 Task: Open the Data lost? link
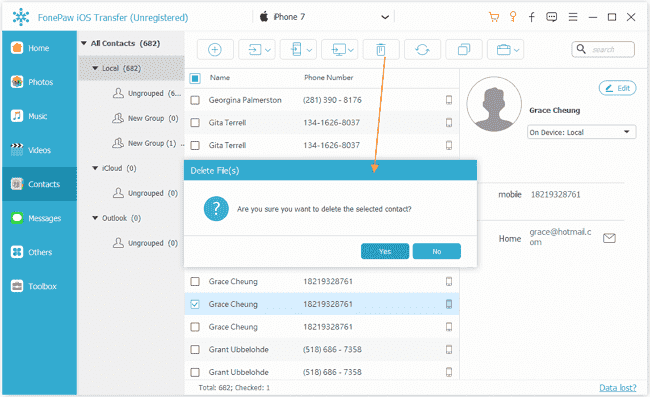point(618,387)
